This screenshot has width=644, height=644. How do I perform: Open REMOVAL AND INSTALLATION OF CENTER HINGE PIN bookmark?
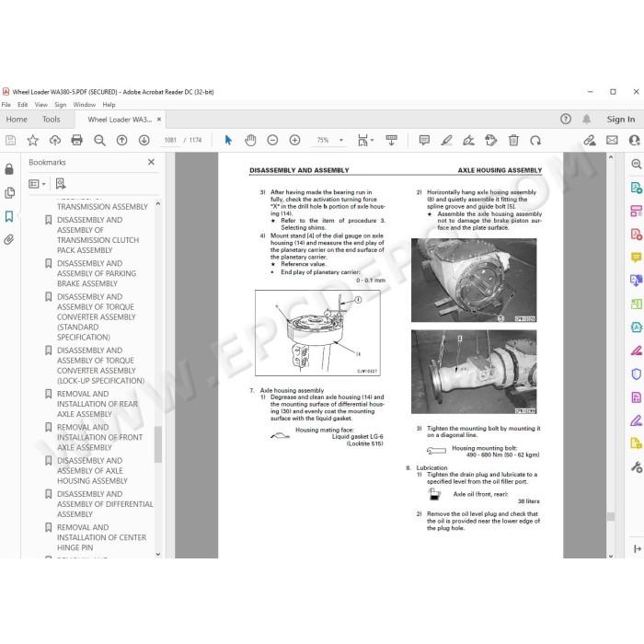click(x=101, y=537)
